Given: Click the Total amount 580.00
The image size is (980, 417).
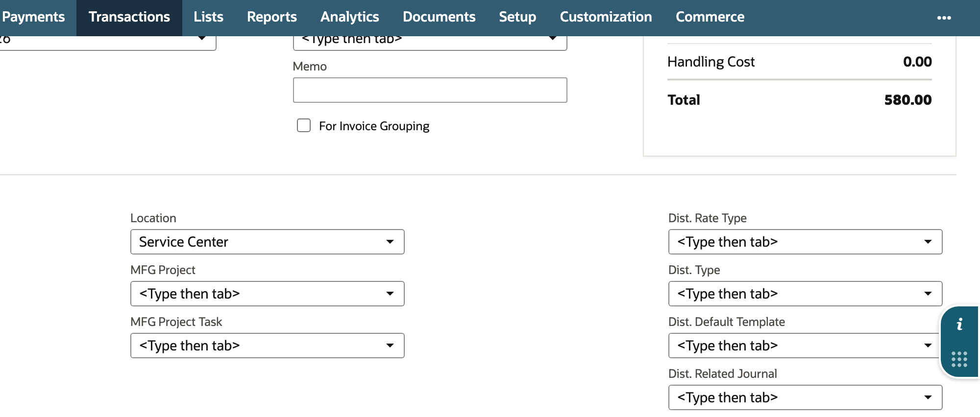Looking at the screenshot, I should (x=907, y=100).
